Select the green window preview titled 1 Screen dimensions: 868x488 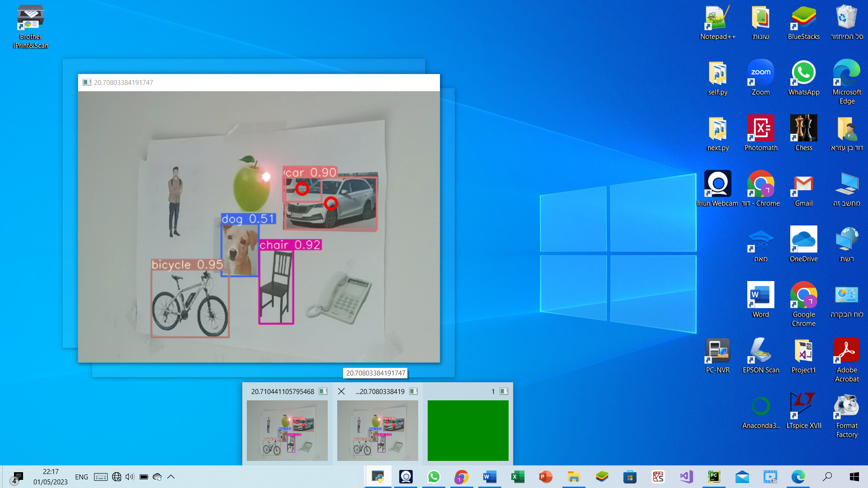(468, 430)
